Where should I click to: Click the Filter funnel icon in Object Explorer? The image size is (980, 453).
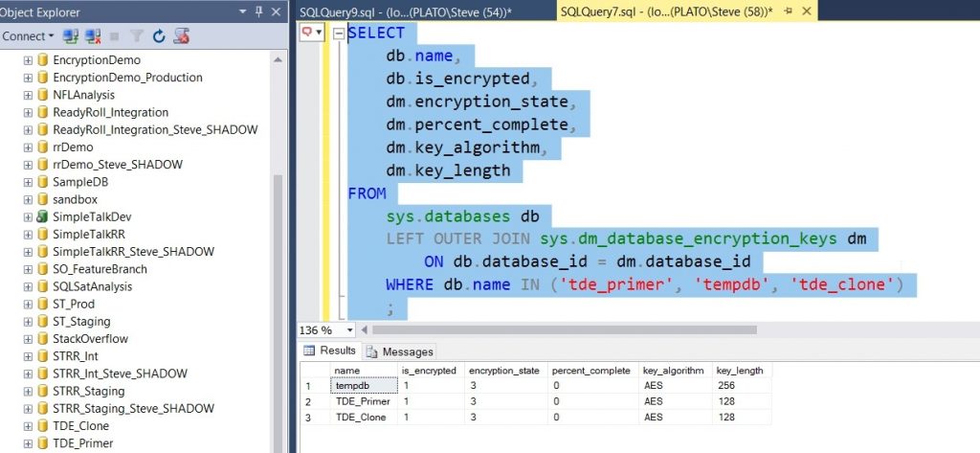coord(136,36)
